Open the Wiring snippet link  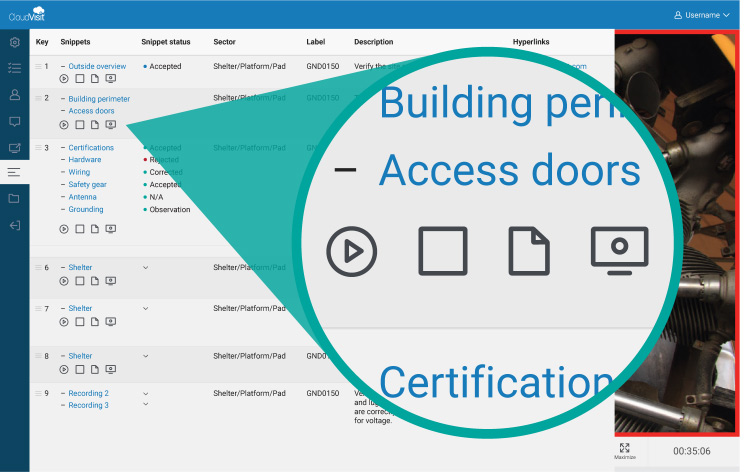[x=79, y=172]
